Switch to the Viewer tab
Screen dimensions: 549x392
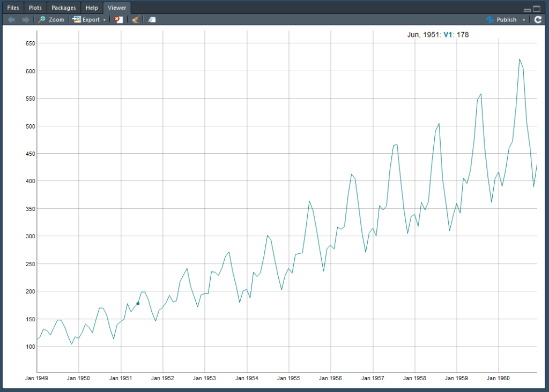coord(116,7)
